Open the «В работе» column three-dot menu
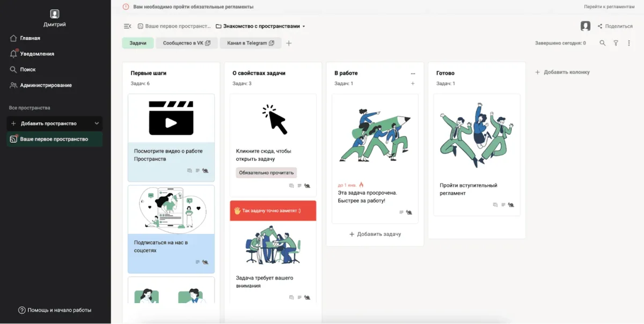The width and height of the screenshot is (644, 324). [x=413, y=73]
